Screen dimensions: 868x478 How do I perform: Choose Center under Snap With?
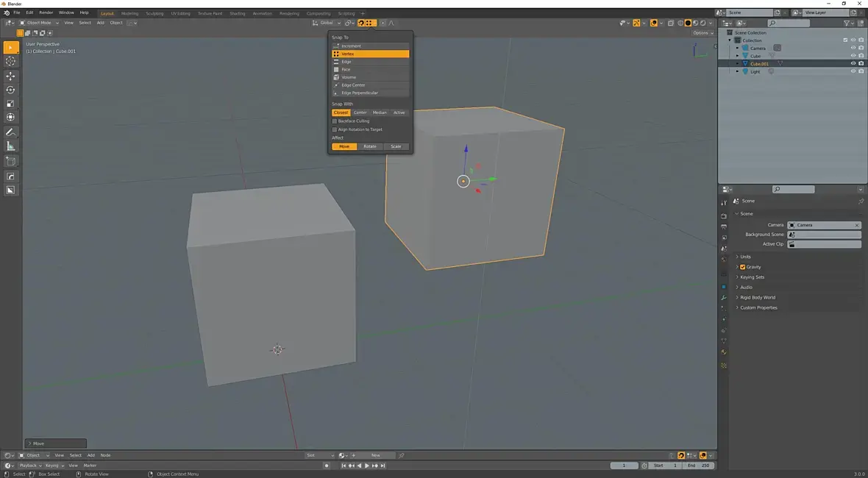click(x=360, y=113)
